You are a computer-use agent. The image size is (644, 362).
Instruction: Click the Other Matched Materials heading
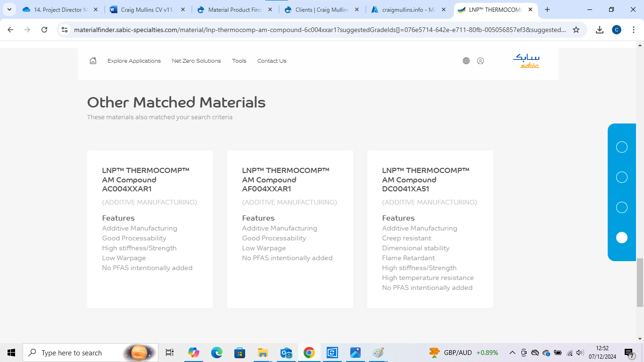[176, 102]
